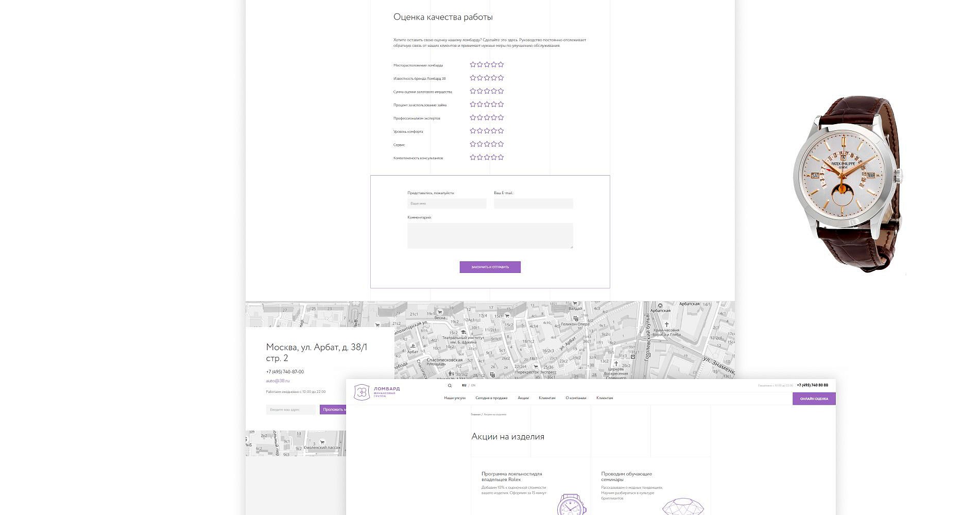Click the ОНЛАЙН ОЦЕНКА button
The width and height of the screenshot is (980, 515).
[x=814, y=399]
